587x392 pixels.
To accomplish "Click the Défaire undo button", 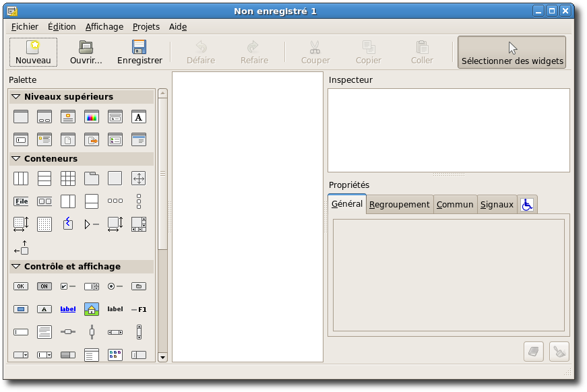I will (201, 52).
